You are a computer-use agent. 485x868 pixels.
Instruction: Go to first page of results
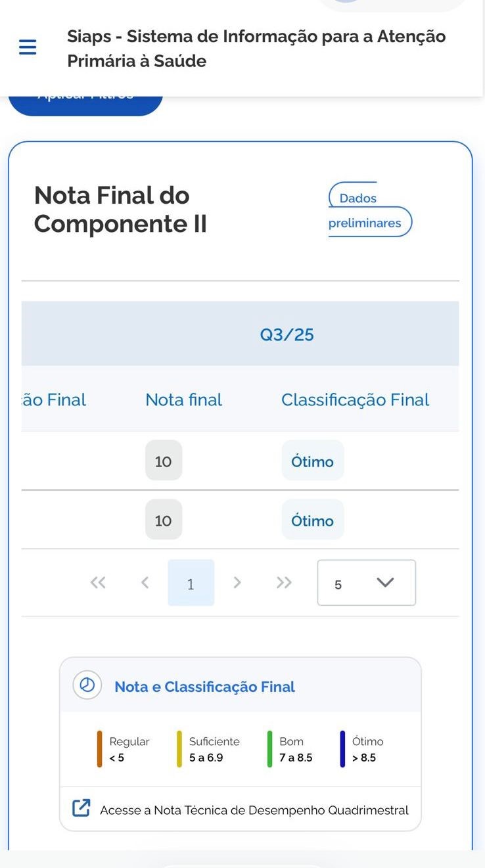98,582
